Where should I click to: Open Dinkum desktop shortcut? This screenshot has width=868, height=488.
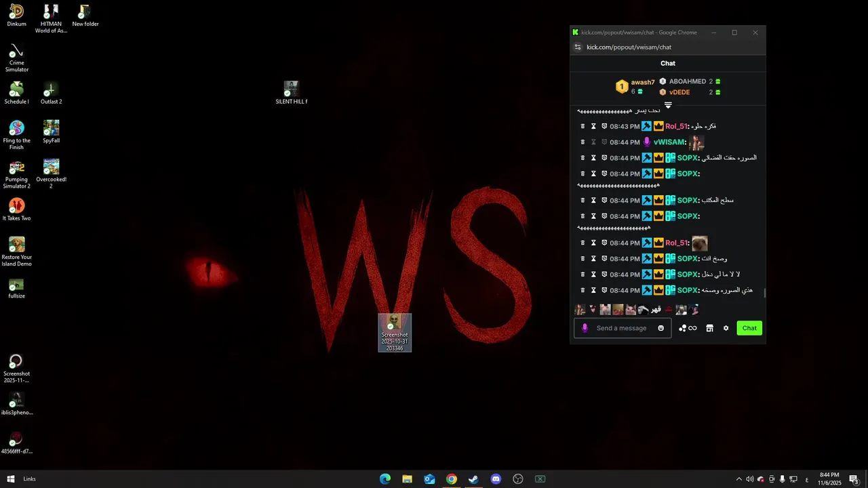tap(17, 16)
